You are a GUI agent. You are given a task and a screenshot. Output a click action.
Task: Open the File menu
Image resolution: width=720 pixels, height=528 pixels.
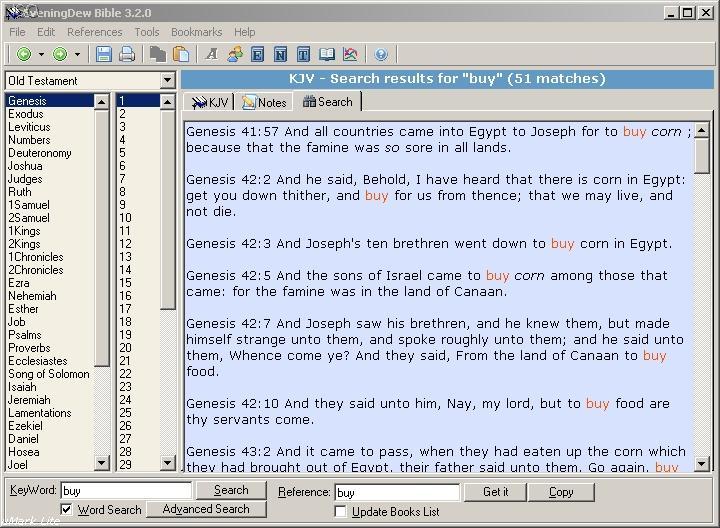coord(17,32)
